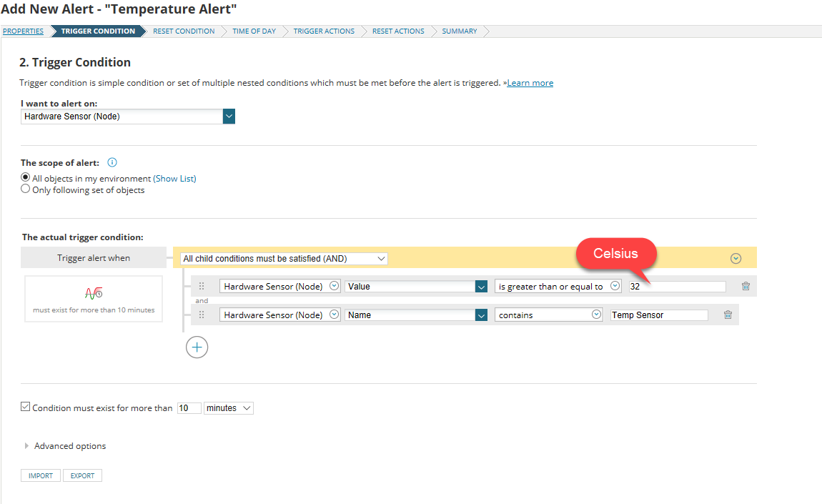Select the Trigger Condition step

[x=98, y=31]
